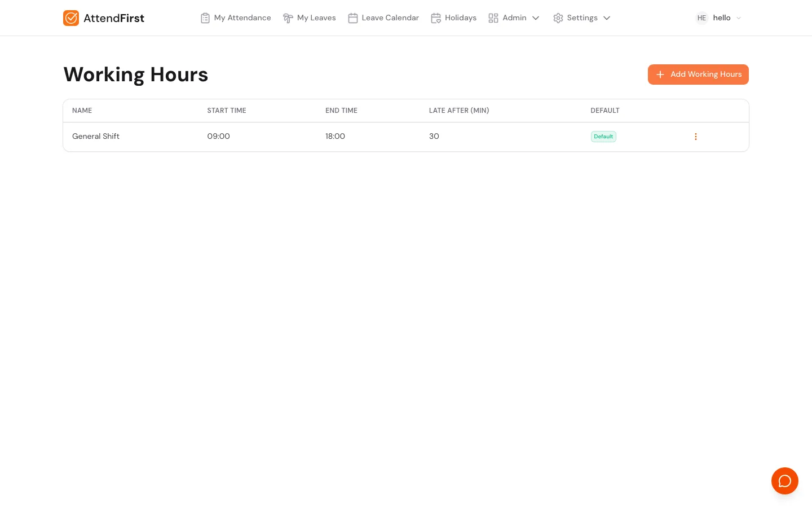Click the plus icon on Add Working Hours
The height and width of the screenshot is (508, 812).
[660, 75]
